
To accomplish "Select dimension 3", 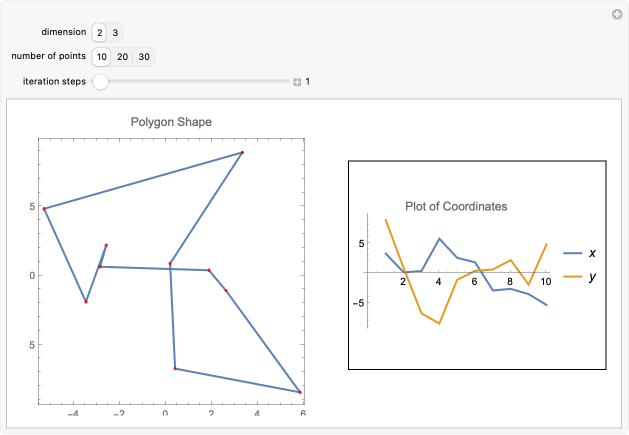I will click(115, 33).
